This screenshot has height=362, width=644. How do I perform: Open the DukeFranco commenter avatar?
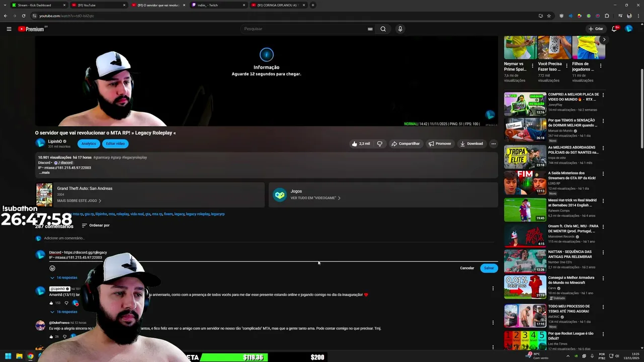pos(40,325)
